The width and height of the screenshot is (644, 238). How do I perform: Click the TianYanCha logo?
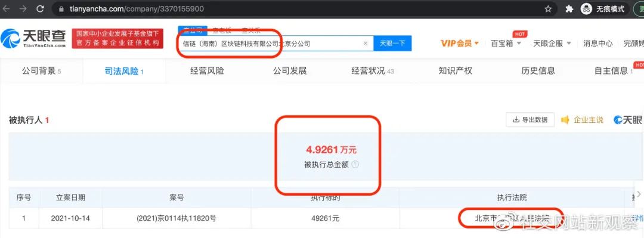point(33,38)
